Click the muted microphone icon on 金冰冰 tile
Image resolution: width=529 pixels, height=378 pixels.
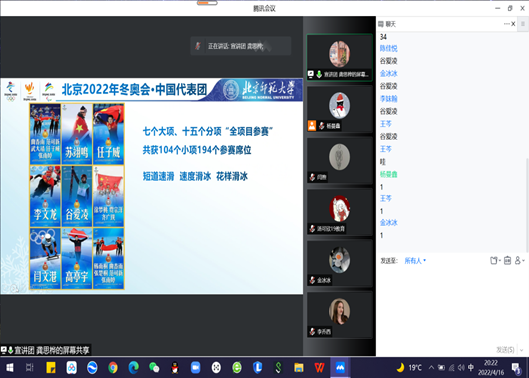coord(312,280)
